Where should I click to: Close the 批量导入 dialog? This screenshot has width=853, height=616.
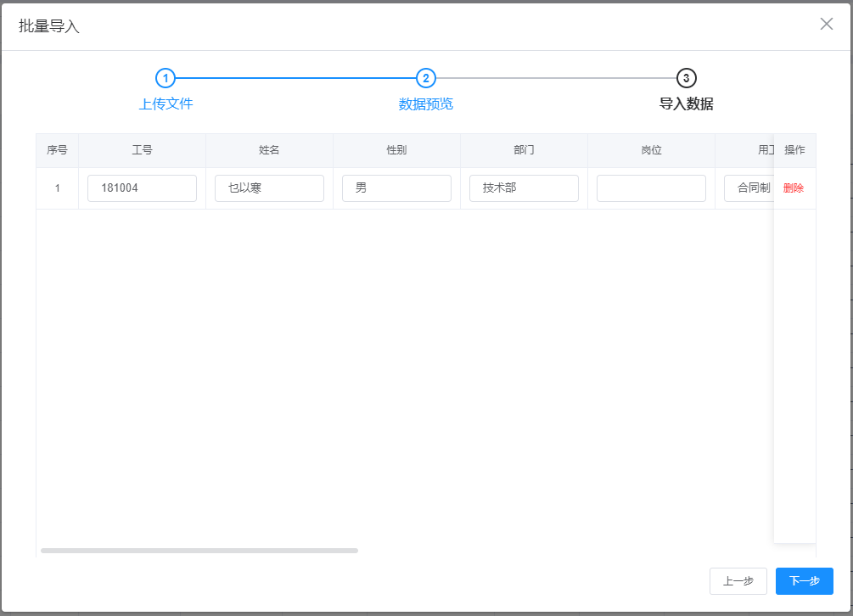pos(826,24)
